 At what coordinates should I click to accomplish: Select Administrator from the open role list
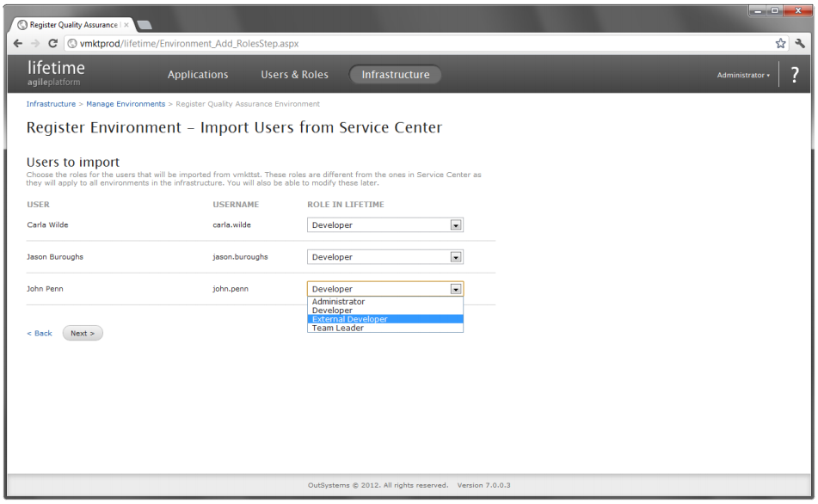click(x=384, y=302)
